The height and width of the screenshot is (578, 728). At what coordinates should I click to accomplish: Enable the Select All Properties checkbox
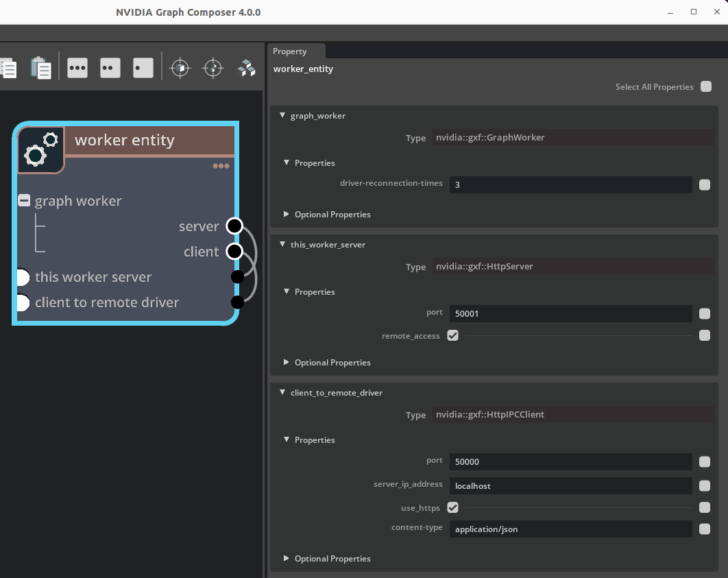(x=705, y=87)
